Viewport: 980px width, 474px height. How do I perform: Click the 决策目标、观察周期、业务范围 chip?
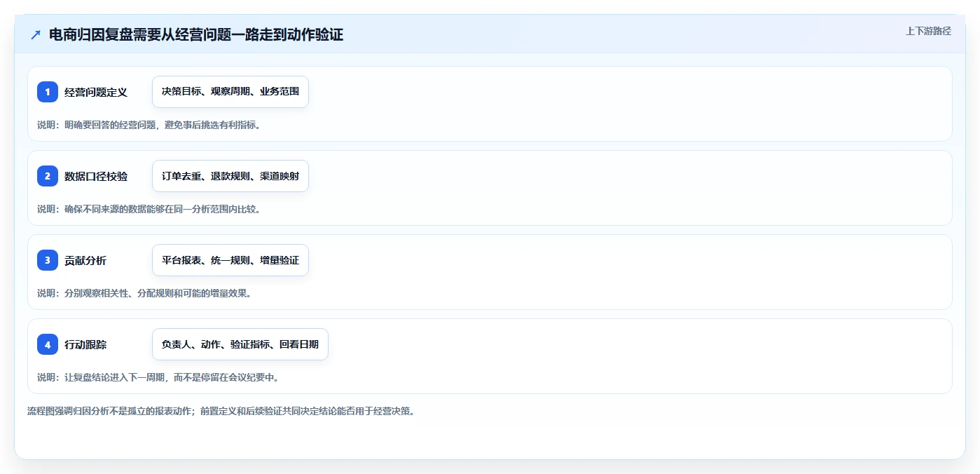pyautogui.click(x=230, y=92)
